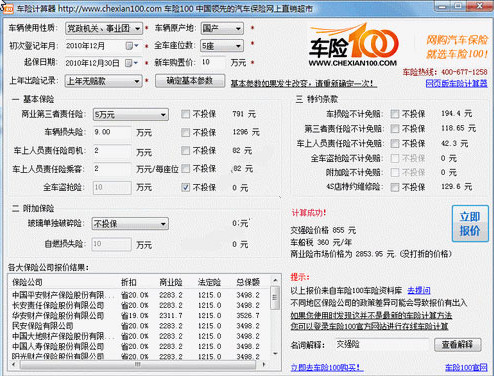The width and height of the screenshot is (494, 376).
Task: Click the 确定基本参数 button
Action: pyautogui.click(x=190, y=81)
